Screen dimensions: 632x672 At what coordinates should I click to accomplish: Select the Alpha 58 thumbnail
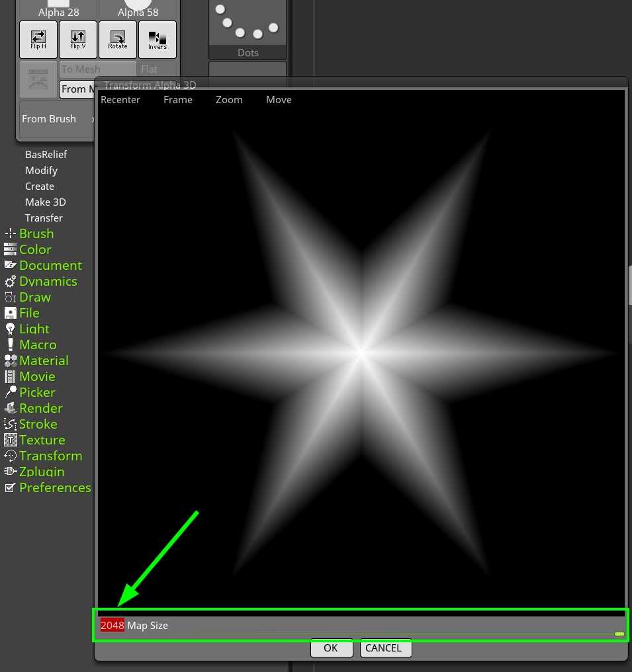point(138,9)
